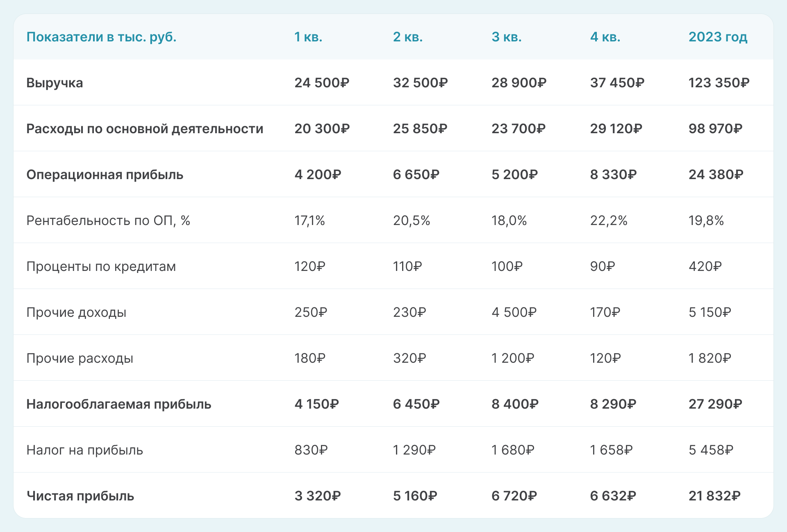787x532 pixels.
Task: Click the 4 500₽ other income cell
Action: point(514,312)
